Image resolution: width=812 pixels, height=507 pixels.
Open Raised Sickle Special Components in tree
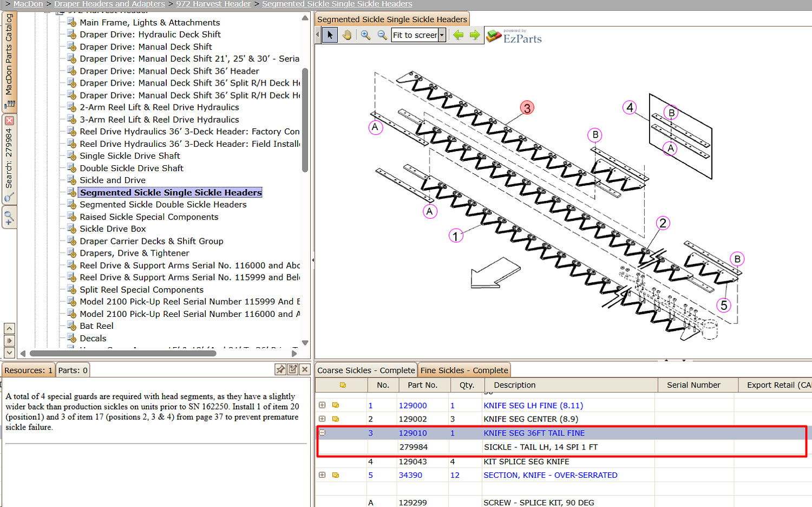(x=149, y=217)
